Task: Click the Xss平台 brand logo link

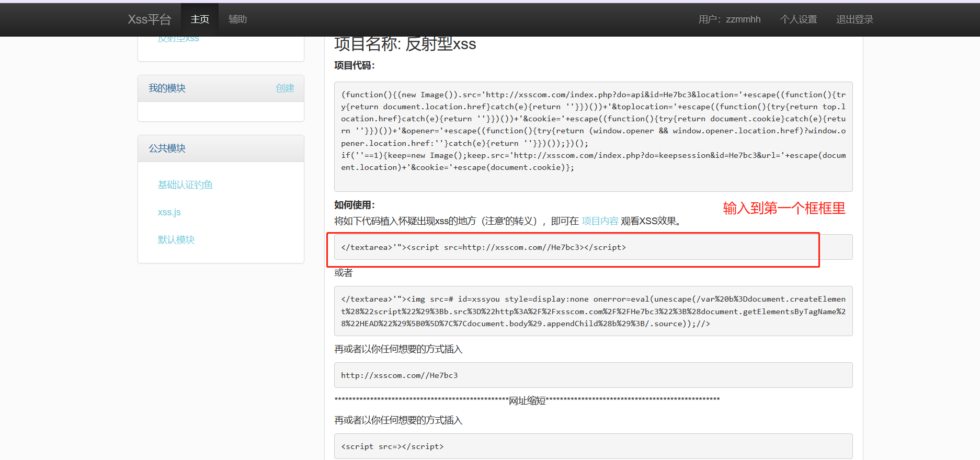Action: pos(150,19)
